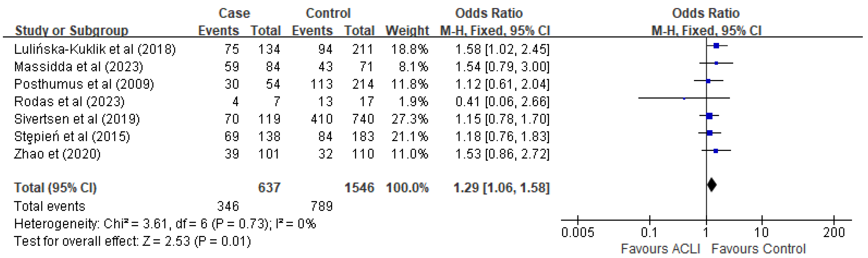
Task: Click the blue square marker for Lulińska-Kuklik
Action: (x=716, y=46)
